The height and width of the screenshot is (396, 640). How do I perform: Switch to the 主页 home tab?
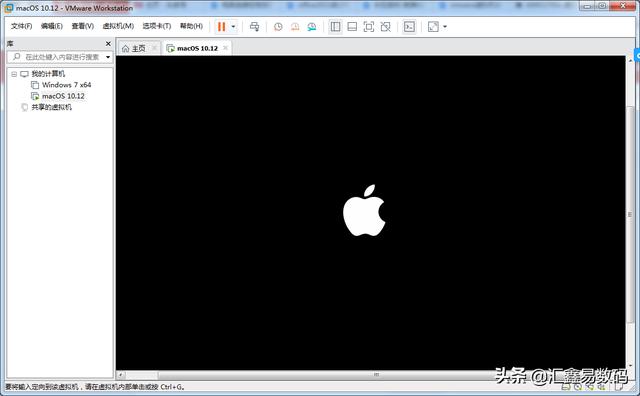[x=138, y=48]
